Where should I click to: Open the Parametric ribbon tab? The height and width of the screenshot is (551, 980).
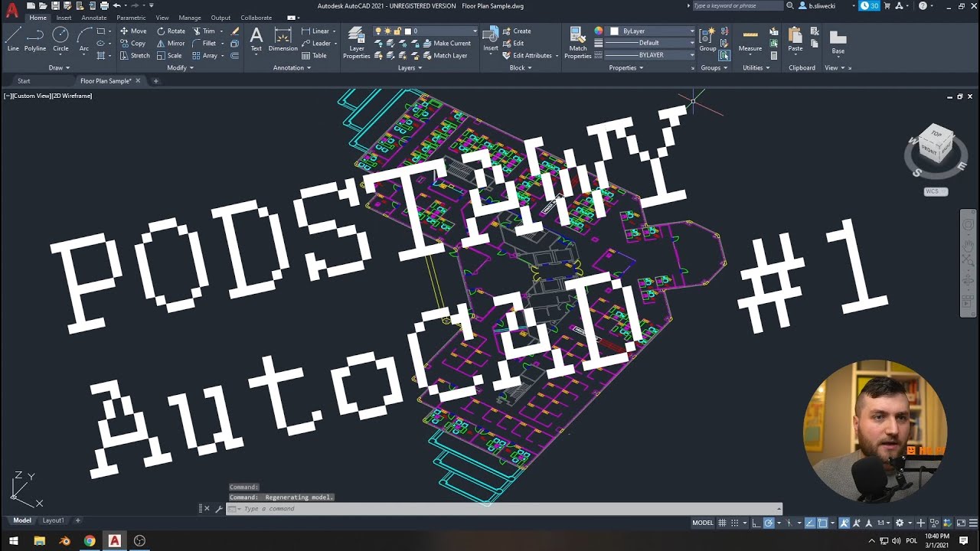pos(131,18)
